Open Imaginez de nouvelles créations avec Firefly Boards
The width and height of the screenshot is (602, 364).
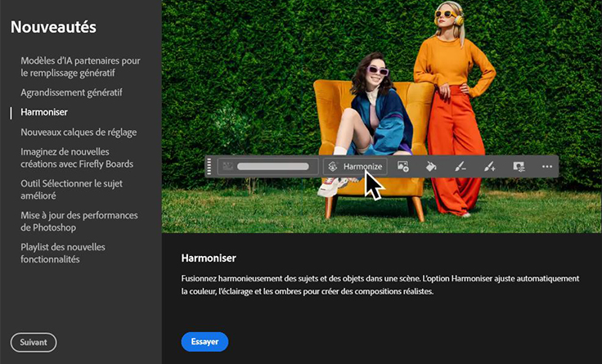77,158
